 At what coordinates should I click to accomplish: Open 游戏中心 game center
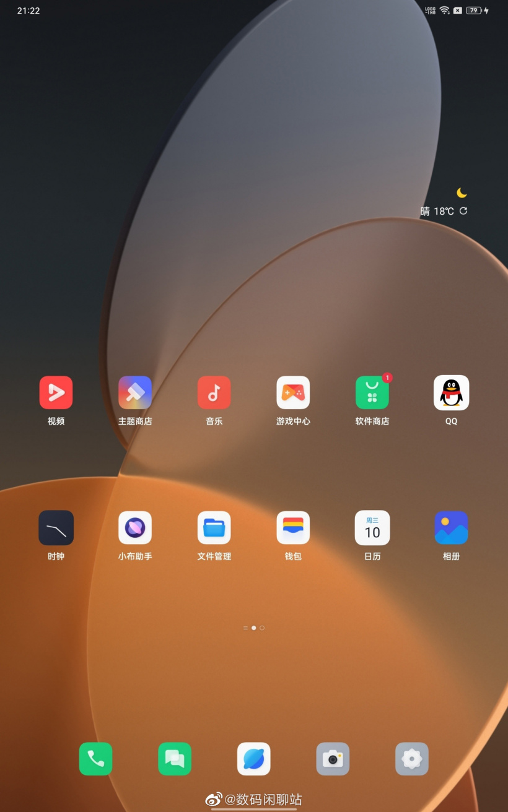293,392
